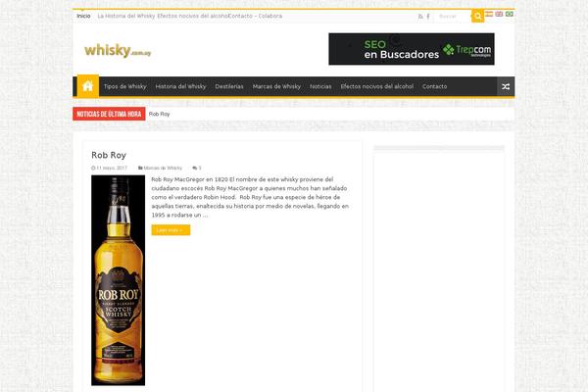
Task: Switch language with the Brazilian flag
Action: coord(510,14)
